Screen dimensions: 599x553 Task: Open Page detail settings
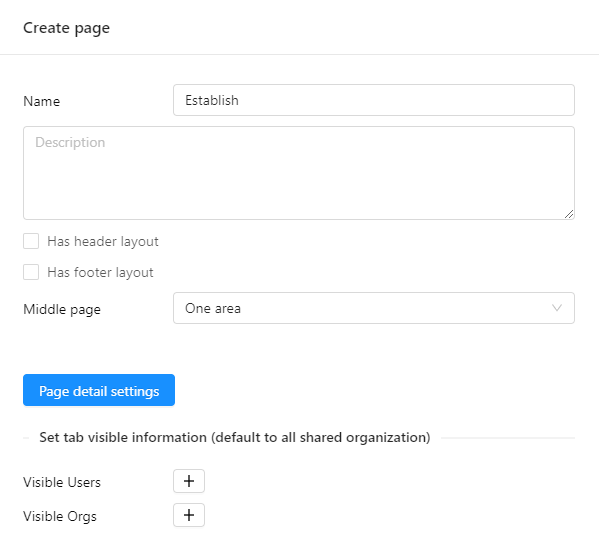click(99, 390)
